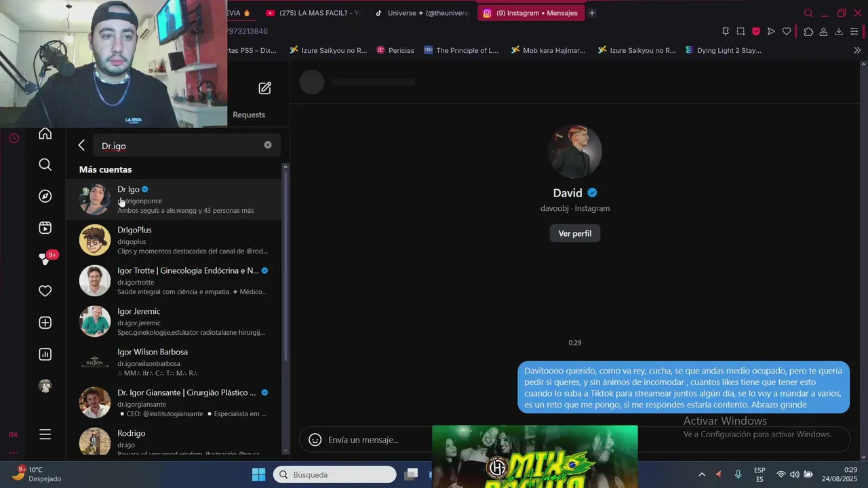
Task: Open the Windows Start button
Action: (x=258, y=474)
